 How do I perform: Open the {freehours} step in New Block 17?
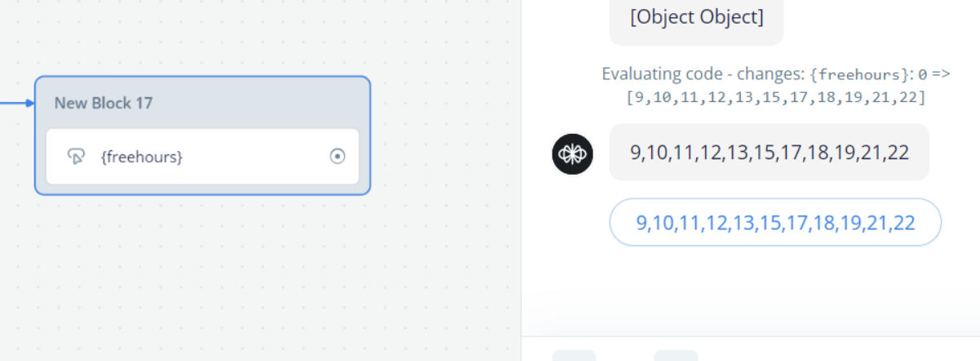click(x=142, y=156)
